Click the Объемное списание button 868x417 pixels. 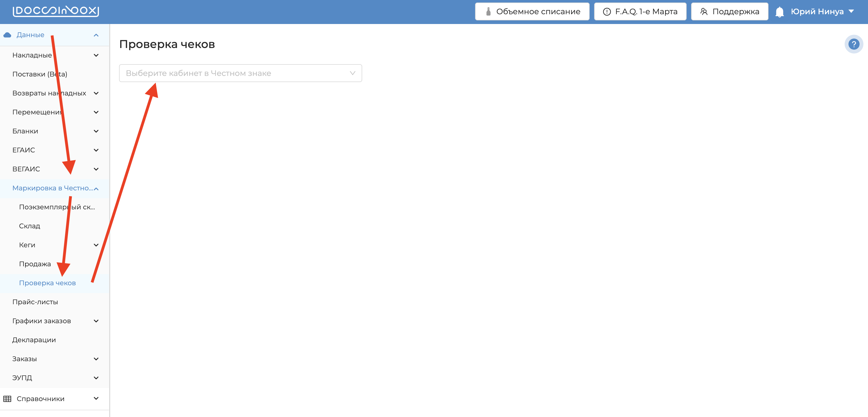tap(532, 12)
